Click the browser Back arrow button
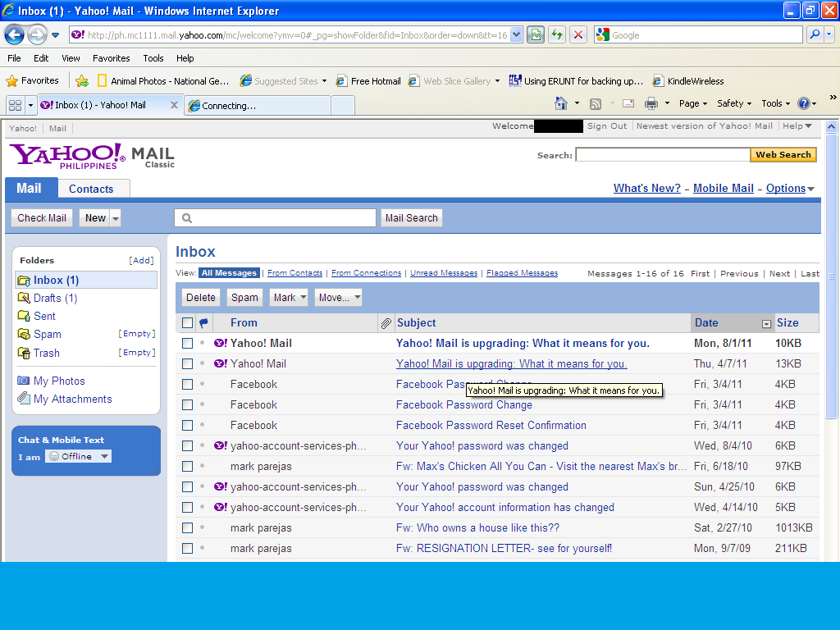This screenshot has width=840, height=630. tap(14, 34)
